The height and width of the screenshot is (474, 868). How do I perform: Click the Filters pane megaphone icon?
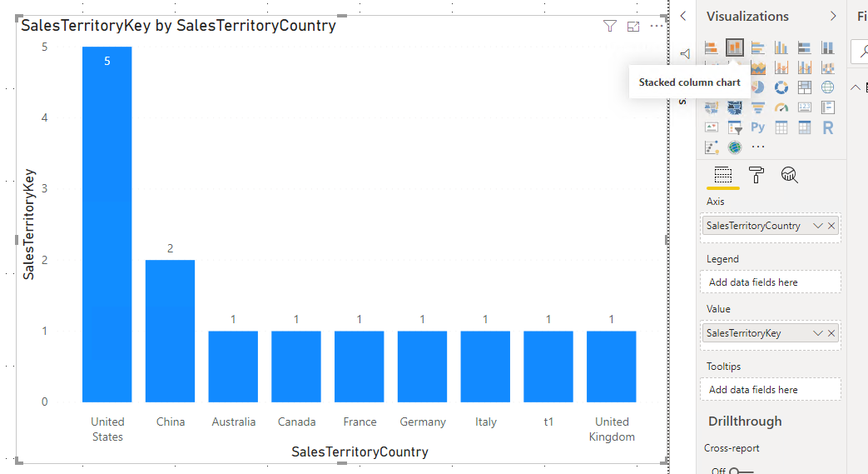coord(685,53)
